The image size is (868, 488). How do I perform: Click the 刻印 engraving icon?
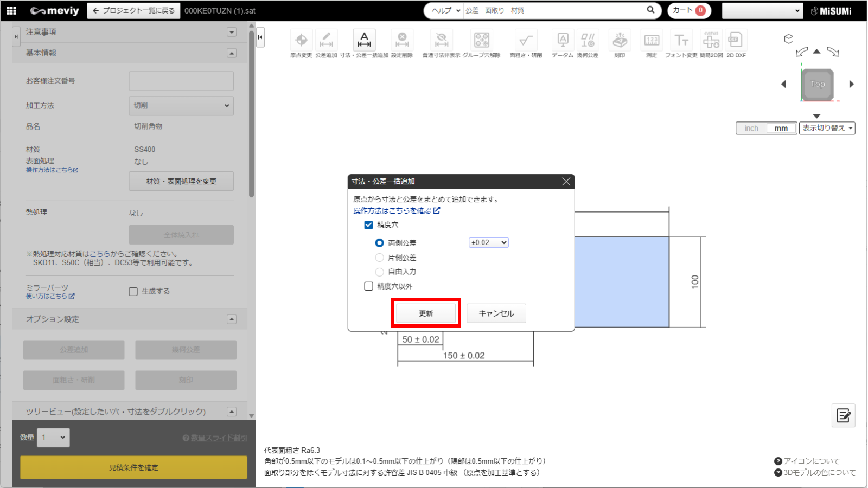(620, 41)
